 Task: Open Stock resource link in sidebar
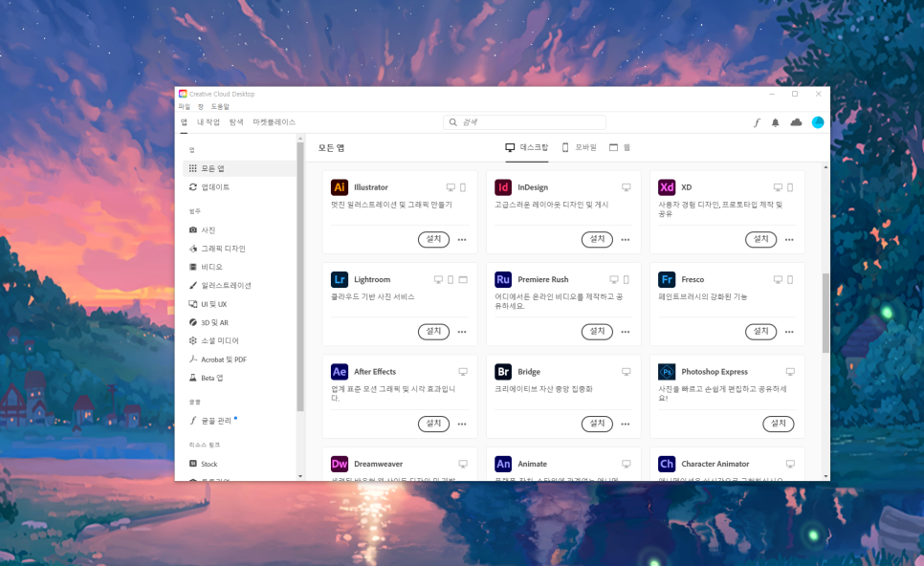click(239, 464)
